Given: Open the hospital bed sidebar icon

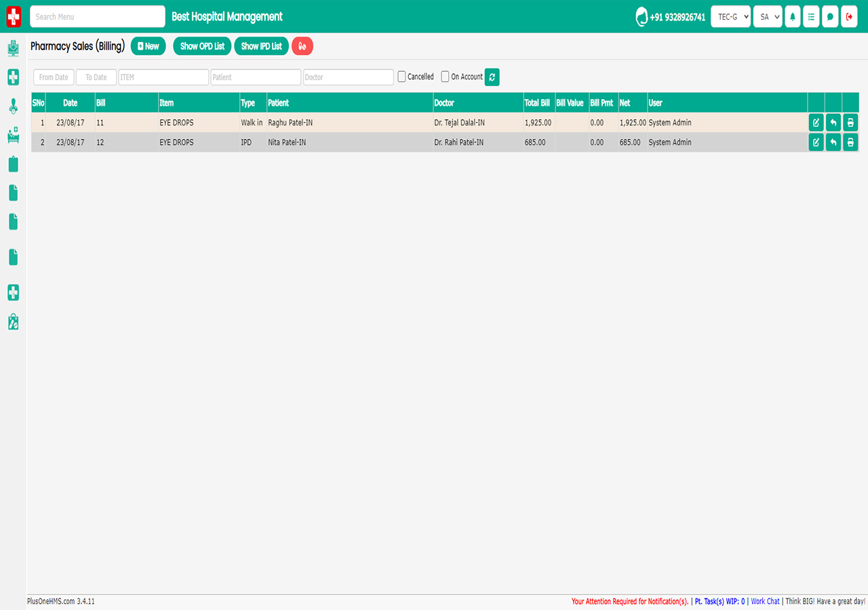Looking at the screenshot, I should (13, 136).
